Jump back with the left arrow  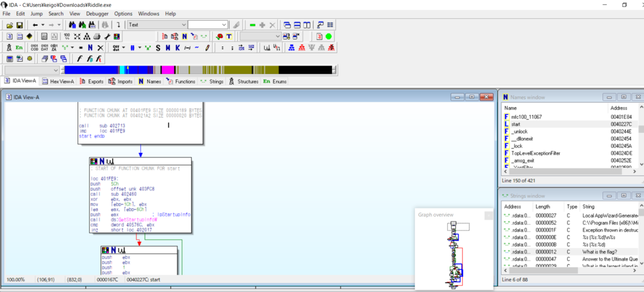[35, 25]
